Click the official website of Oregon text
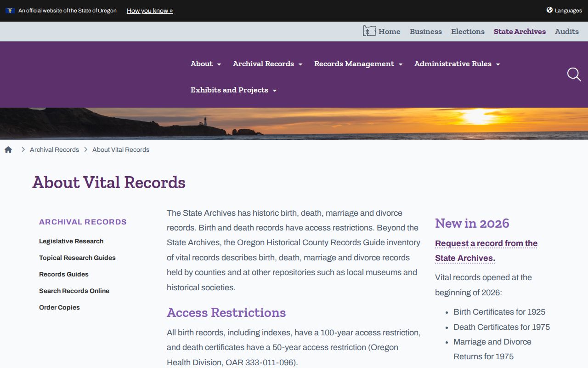 click(x=68, y=11)
